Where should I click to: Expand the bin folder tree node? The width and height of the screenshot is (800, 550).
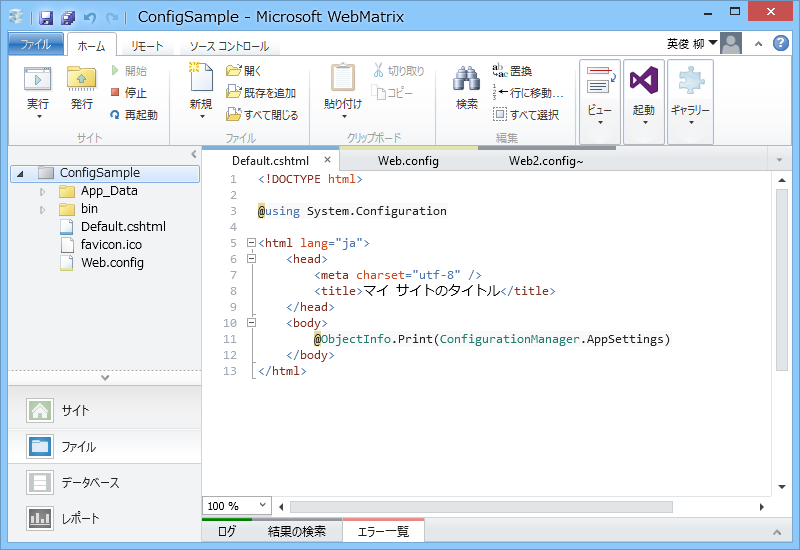click(x=42, y=210)
